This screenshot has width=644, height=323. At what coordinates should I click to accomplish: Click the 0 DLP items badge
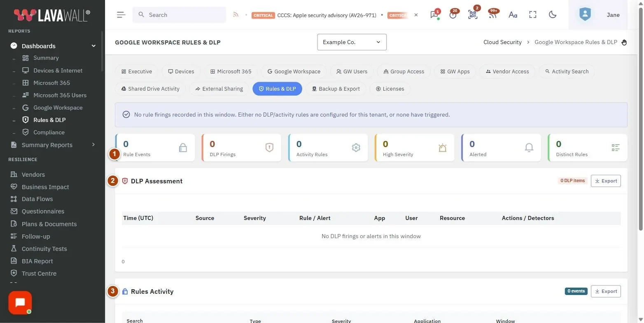tap(572, 180)
